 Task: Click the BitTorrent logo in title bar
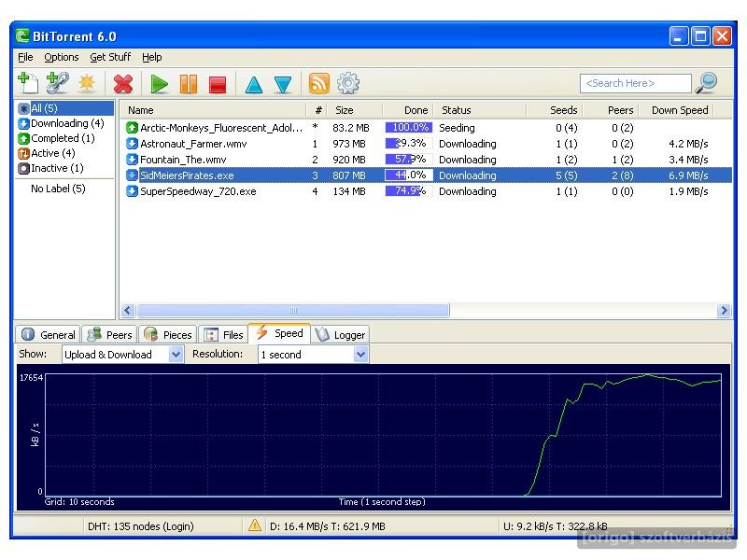click(21, 36)
